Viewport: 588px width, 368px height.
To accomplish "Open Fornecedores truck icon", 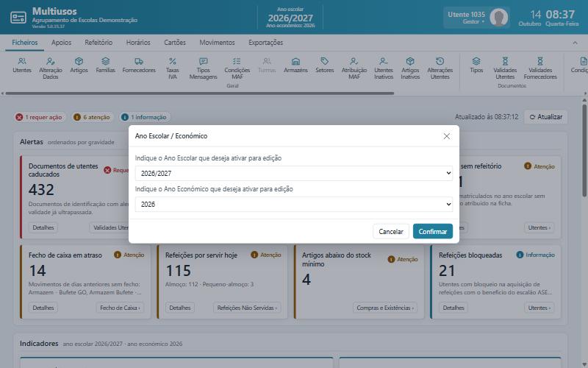I will click(x=139, y=65).
